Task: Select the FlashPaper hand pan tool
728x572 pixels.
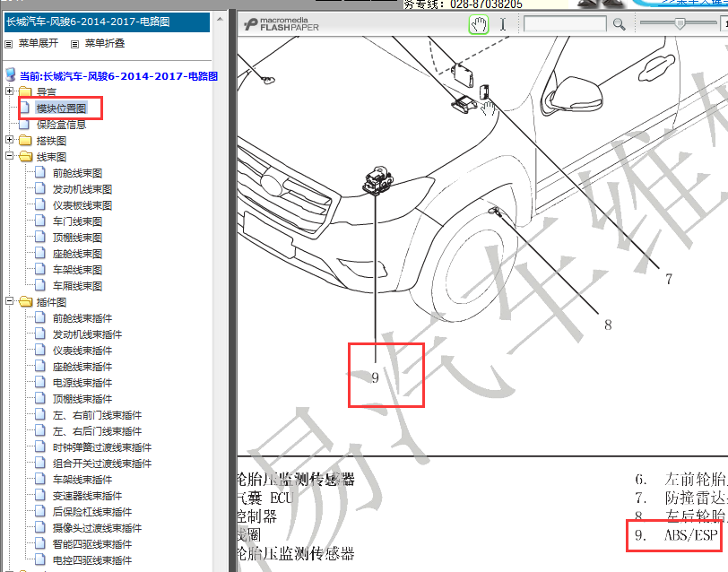Action: click(x=479, y=24)
